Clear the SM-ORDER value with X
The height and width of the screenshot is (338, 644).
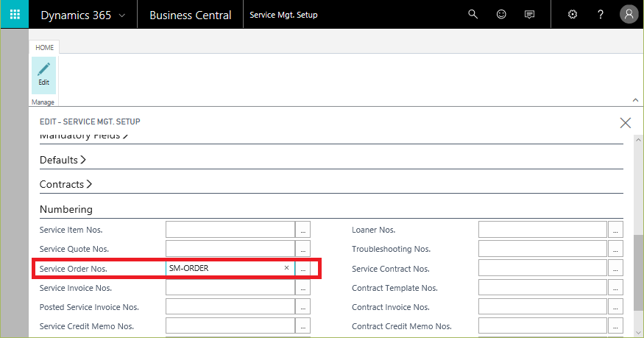point(287,268)
